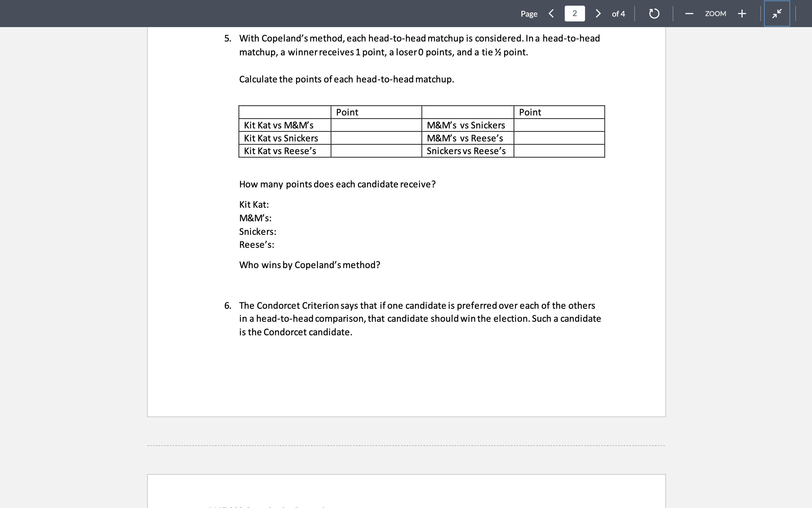Viewport: 812px width, 508px height.
Task: Rotate the document with the rotate icon
Action: pos(654,14)
